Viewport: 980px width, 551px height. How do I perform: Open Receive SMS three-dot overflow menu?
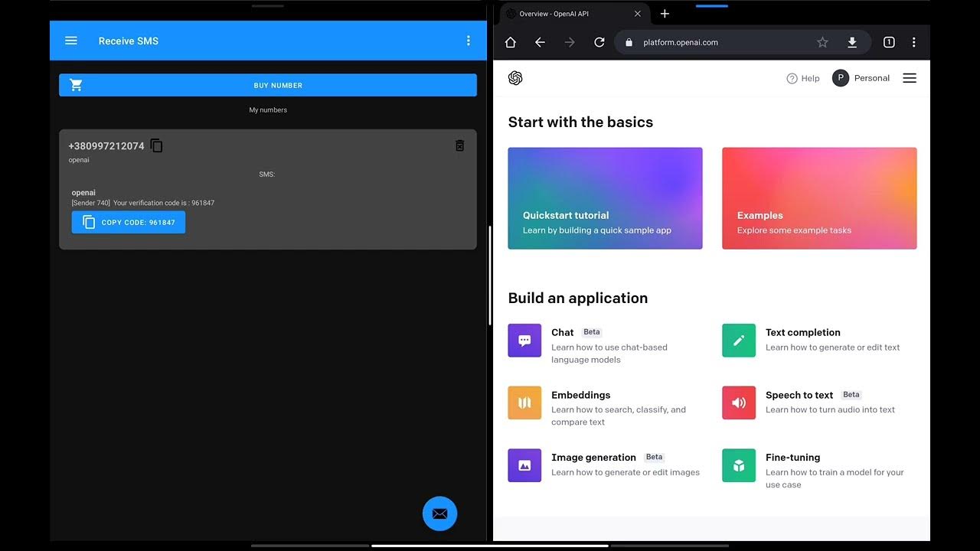click(469, 41)
